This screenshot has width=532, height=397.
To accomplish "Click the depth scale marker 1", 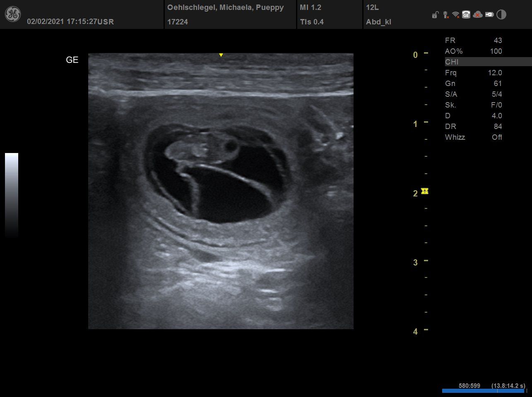I will [415, 124].
